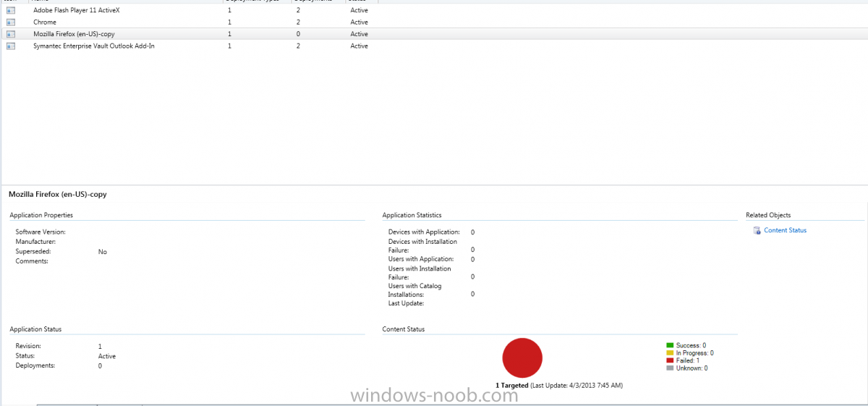Click the Devices with Application label
The image size is (868, 406).
pyautogui.click(x=424, y=232)
